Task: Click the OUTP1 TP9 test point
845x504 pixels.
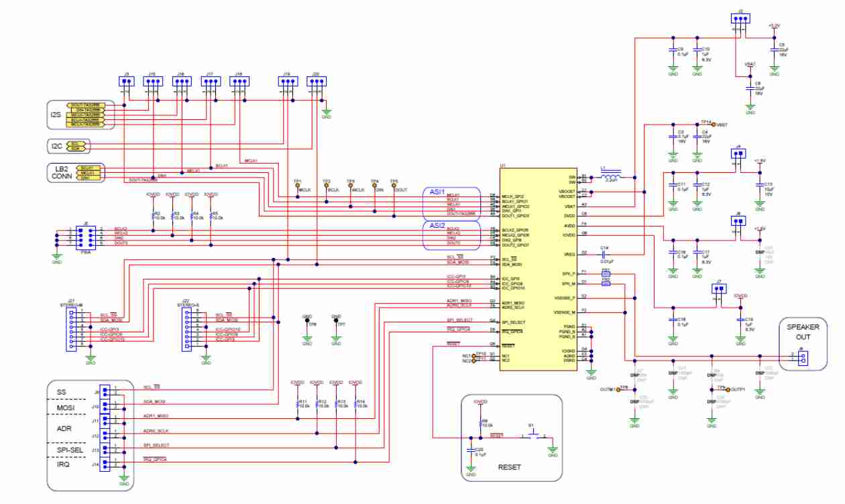Action: pyautogui.click(x=729, y=389)
